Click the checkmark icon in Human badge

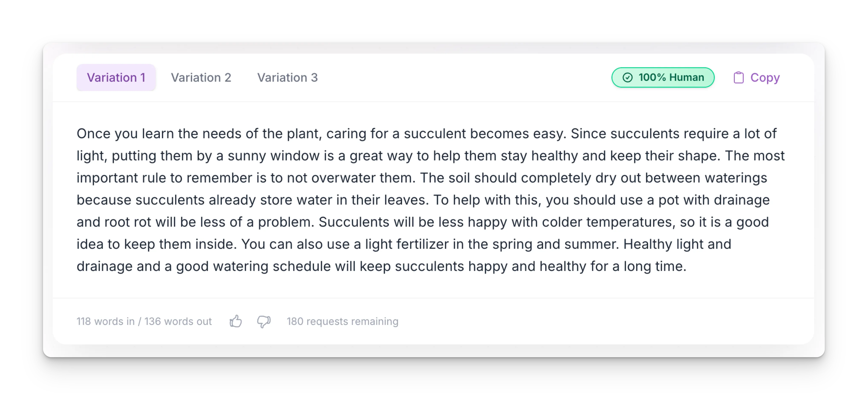pos(627,78)
